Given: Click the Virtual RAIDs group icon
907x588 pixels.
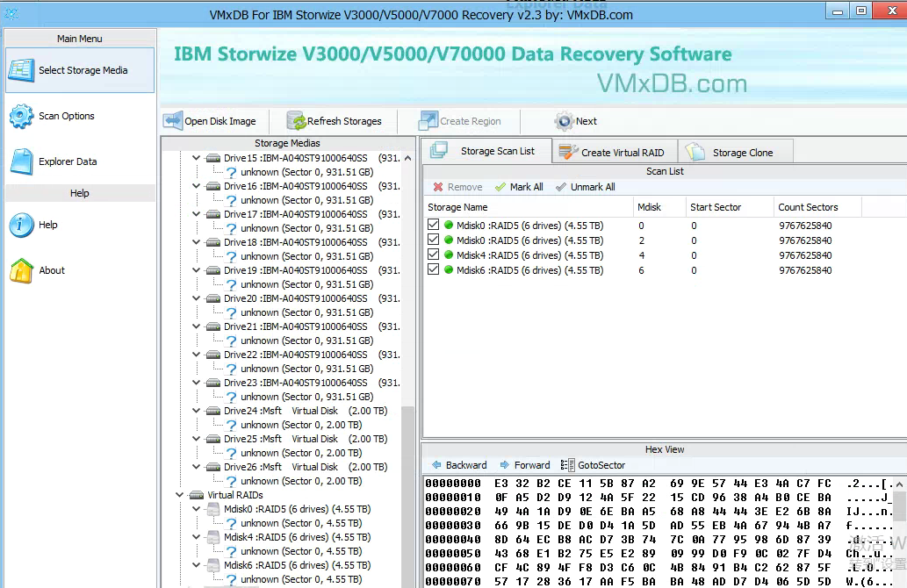Looking at the screenshot, I should tap(198, 495).
